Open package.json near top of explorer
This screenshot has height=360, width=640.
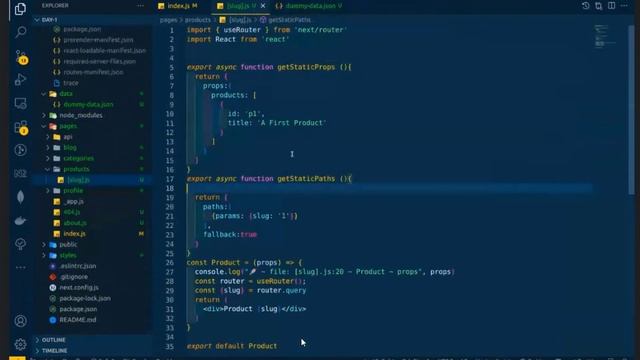tap(82, 29)
